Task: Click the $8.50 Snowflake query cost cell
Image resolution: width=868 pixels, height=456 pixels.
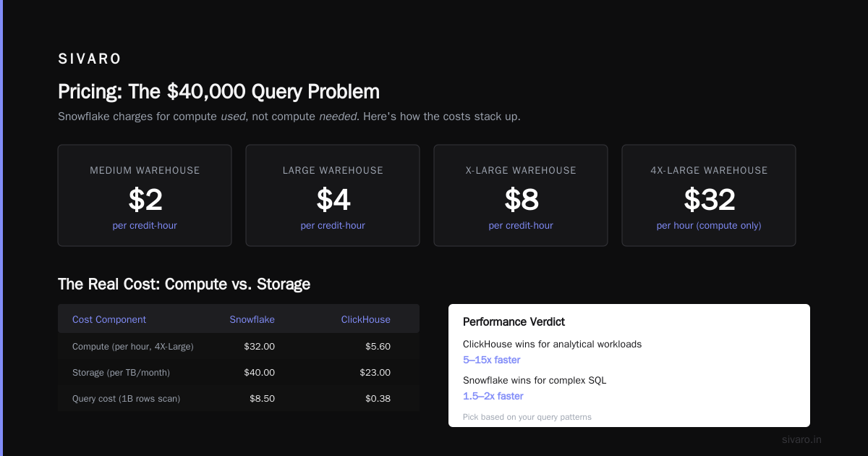Action: point(263,399)
